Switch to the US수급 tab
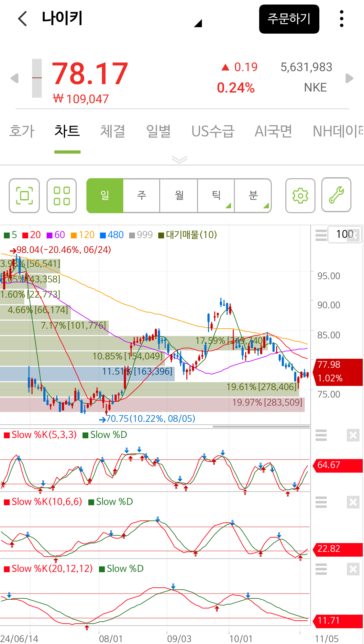 (x=213, y=131)
